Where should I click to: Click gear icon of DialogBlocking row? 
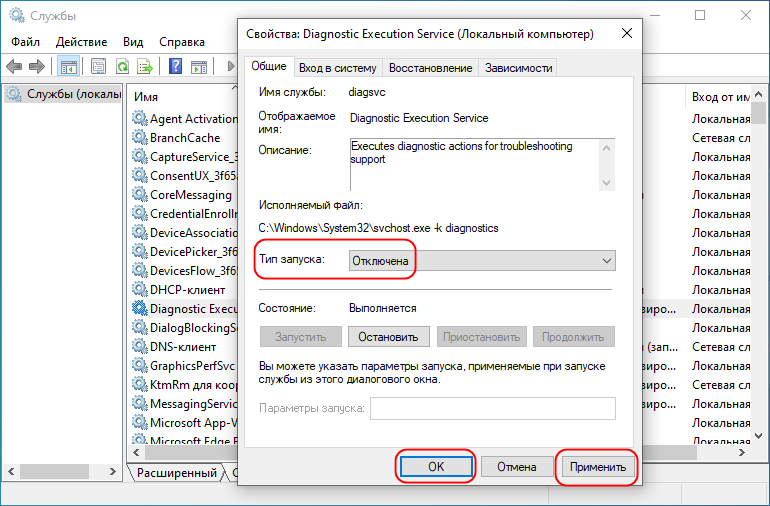(140, 328)
